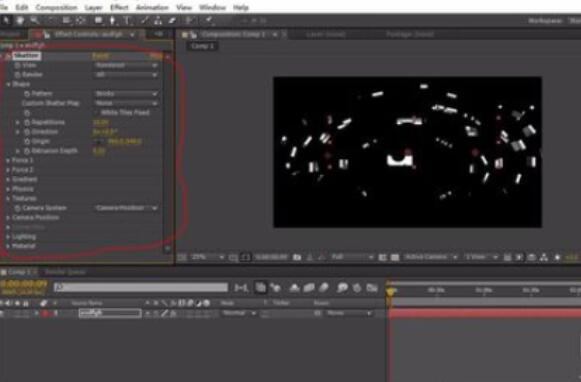The height and width of the screenshot is (382, 581).
Task: Select the Hand tool
Action: tap(20, 20)
